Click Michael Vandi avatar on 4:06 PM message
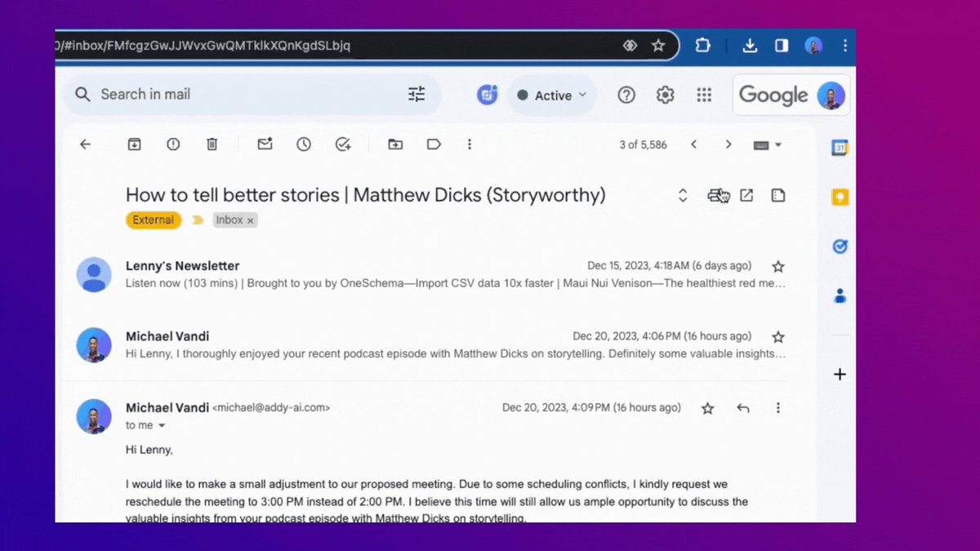Viewport: 980px width, 551px height. coord(94,345)
